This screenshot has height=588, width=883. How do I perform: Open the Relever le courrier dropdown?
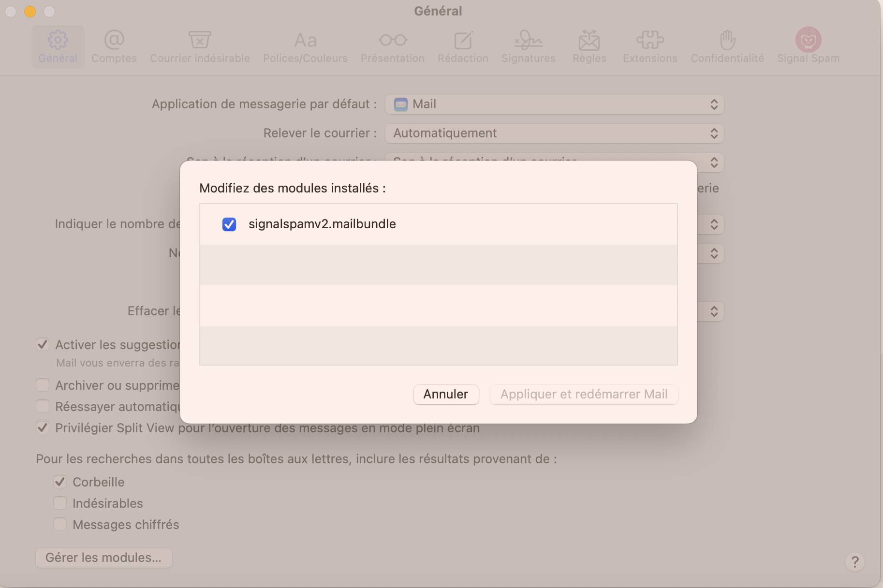(x=554, y=133)
